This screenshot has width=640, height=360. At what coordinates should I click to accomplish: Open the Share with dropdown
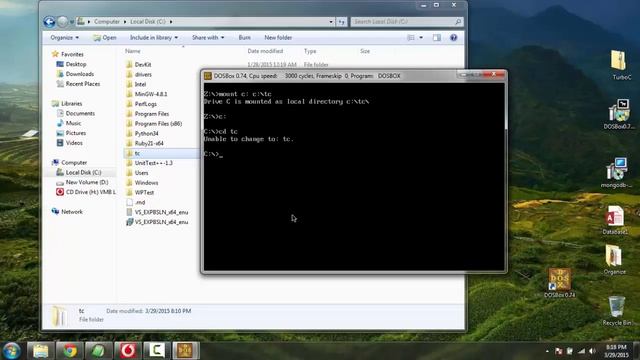point(208,38)
